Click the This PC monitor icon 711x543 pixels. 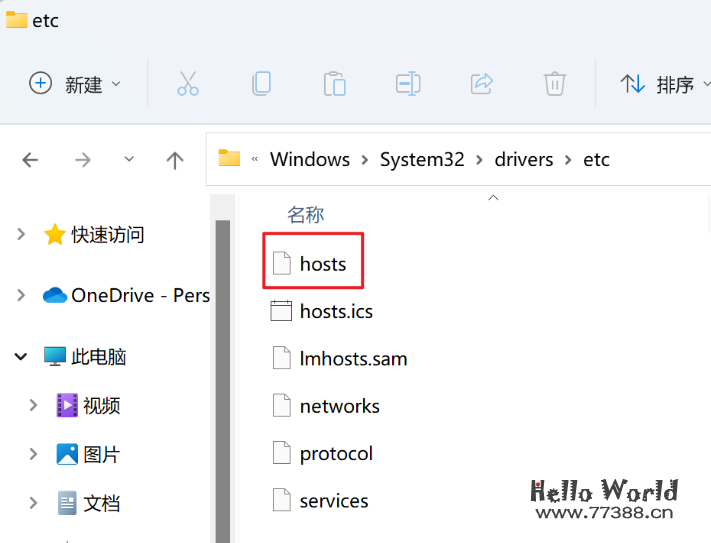tap(55, 356)
